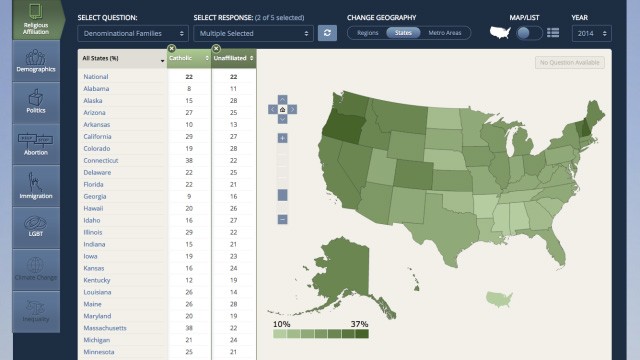The height and width of the screenshot is (360, 640).
Task: Open the 2014 year dropdown
Action: 591,33
